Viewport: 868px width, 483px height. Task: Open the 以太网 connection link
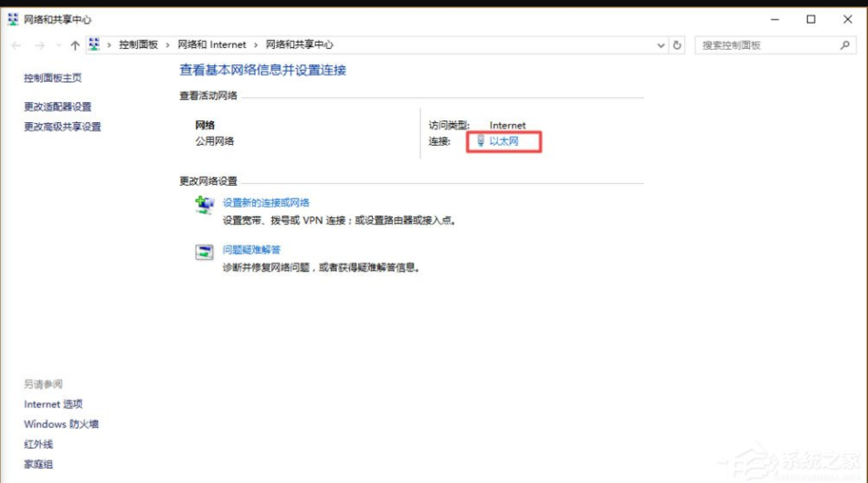pyautogui.click(x=503, y=141)
